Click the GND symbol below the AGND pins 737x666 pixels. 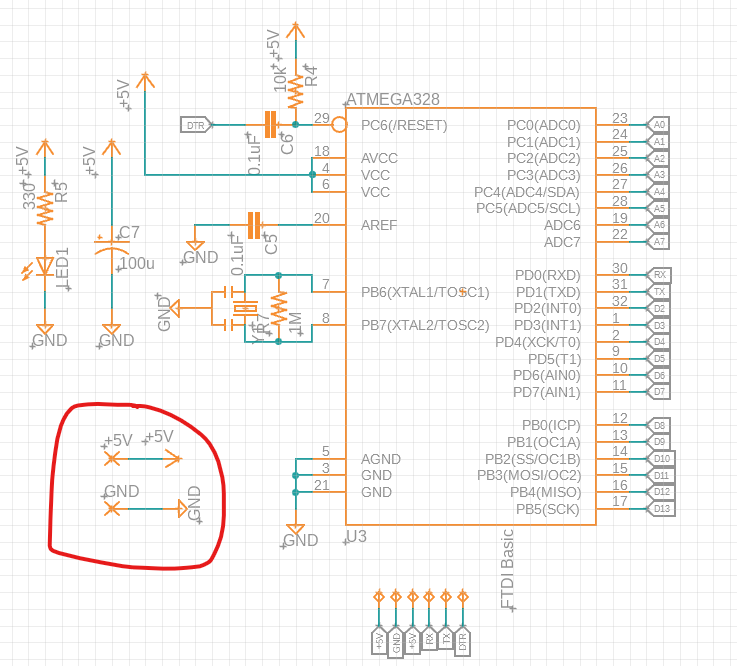coord(295,528)
